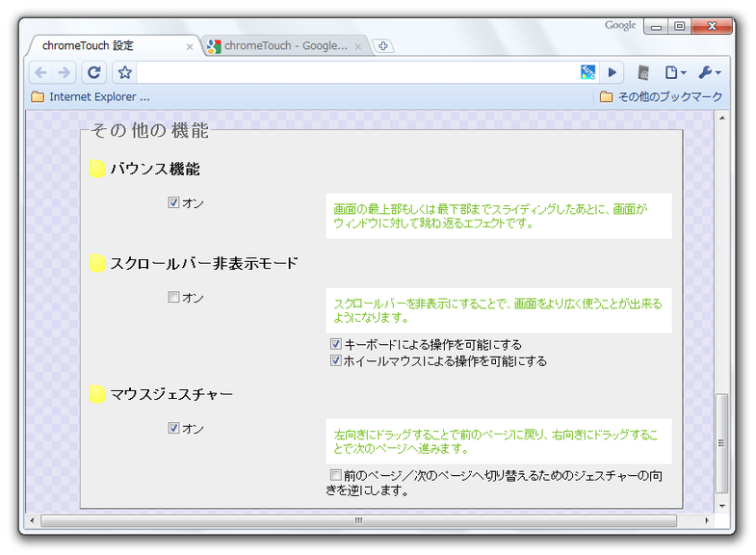The width and height of the screenshot is (756, 555).
Task: Click the バウンス機能 heading text
Action: click(155, 169)
